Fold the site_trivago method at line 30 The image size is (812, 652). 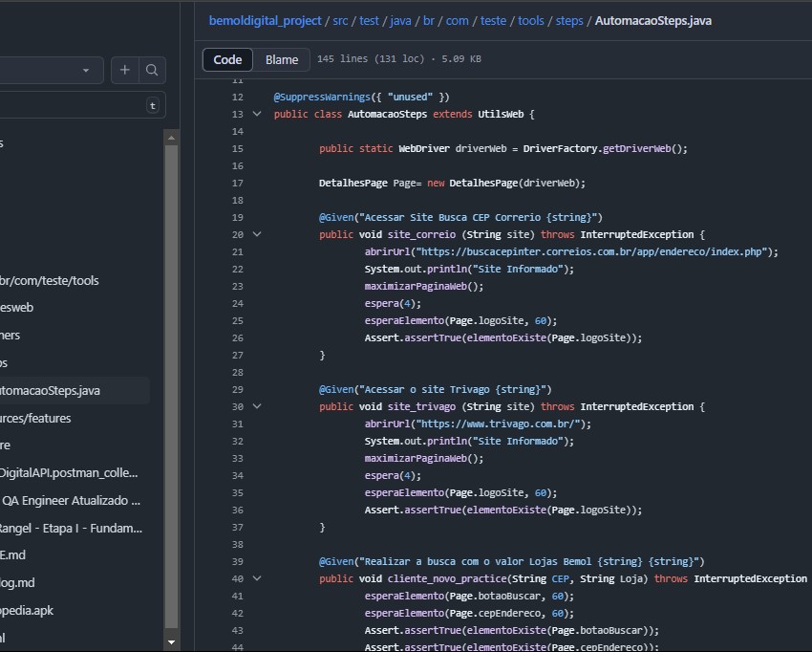point(256,406)
